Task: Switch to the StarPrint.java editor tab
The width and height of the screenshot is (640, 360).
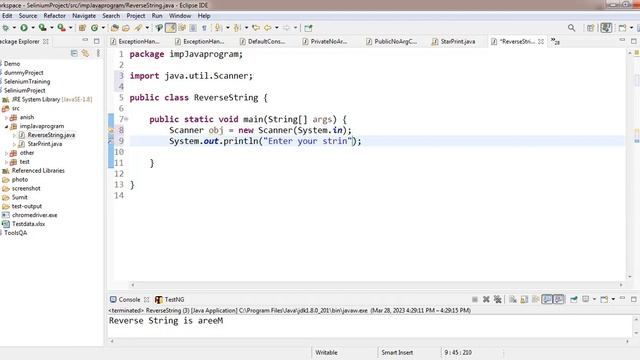Action: [453, 41]
